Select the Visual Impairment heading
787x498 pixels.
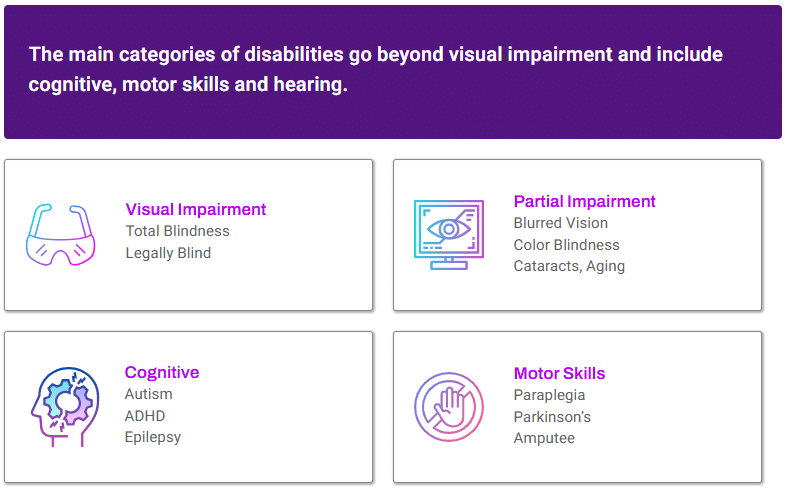(196, 209)
